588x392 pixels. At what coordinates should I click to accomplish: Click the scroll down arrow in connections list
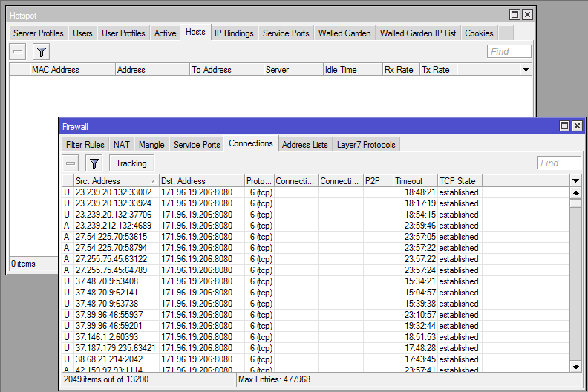575,366
